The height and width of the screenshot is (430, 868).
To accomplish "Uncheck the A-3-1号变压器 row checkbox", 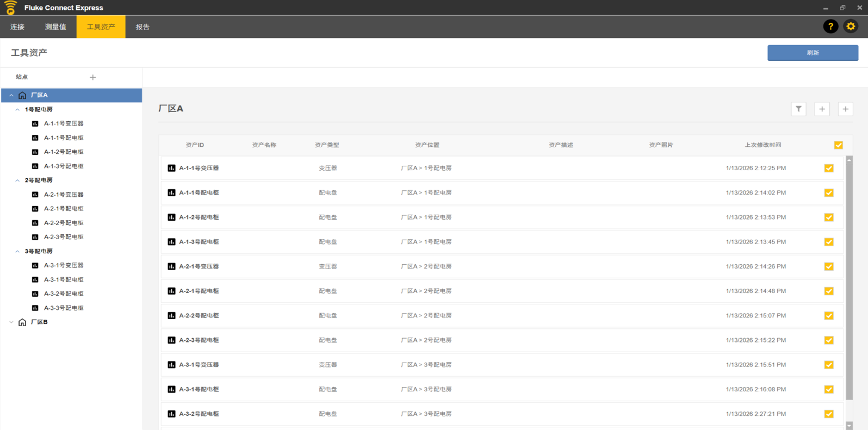I will pyautogui.click(x=829, y=365).
